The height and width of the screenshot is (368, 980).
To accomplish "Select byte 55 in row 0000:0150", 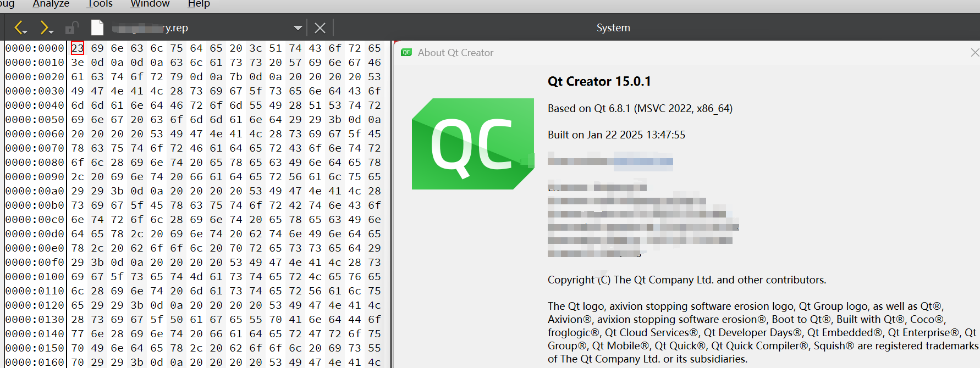I will [375, 348].
